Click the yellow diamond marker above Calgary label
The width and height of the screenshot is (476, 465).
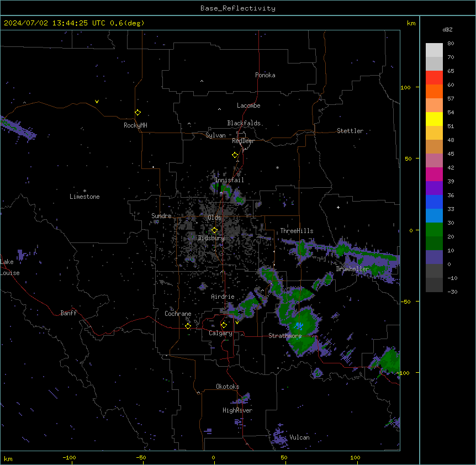pyautogui.click(x=224, y=325)
